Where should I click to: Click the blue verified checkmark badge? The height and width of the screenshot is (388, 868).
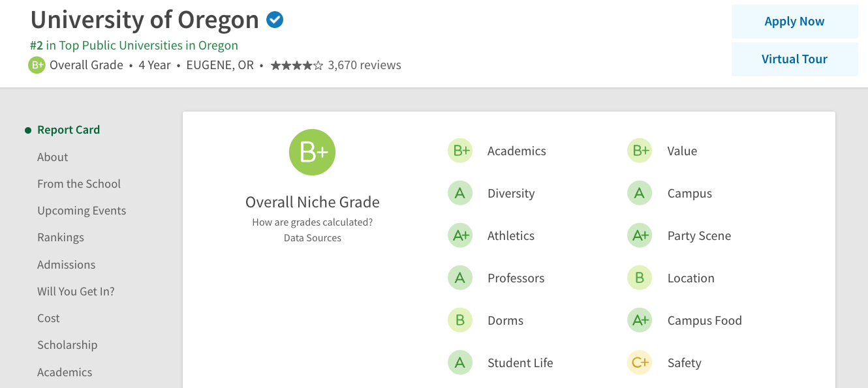(x=275, y=20)
